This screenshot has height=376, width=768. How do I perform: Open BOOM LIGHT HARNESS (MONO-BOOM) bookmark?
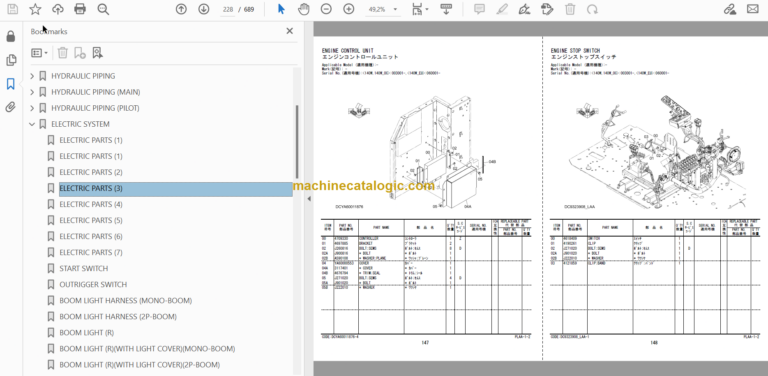(x=126, y=301)
